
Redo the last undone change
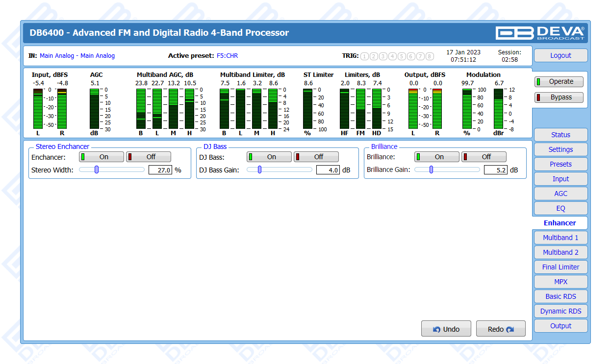point(501,329)
